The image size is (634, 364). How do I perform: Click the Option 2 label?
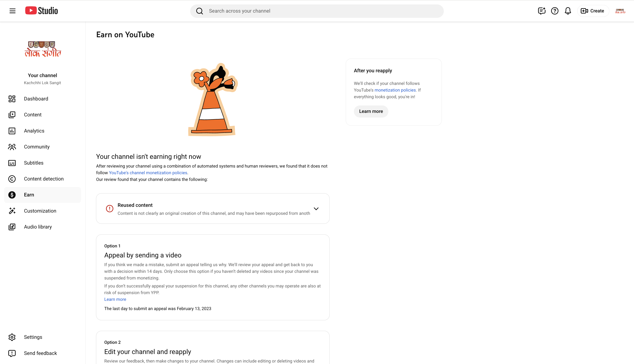pyautogui.click(x=112, y=342)
